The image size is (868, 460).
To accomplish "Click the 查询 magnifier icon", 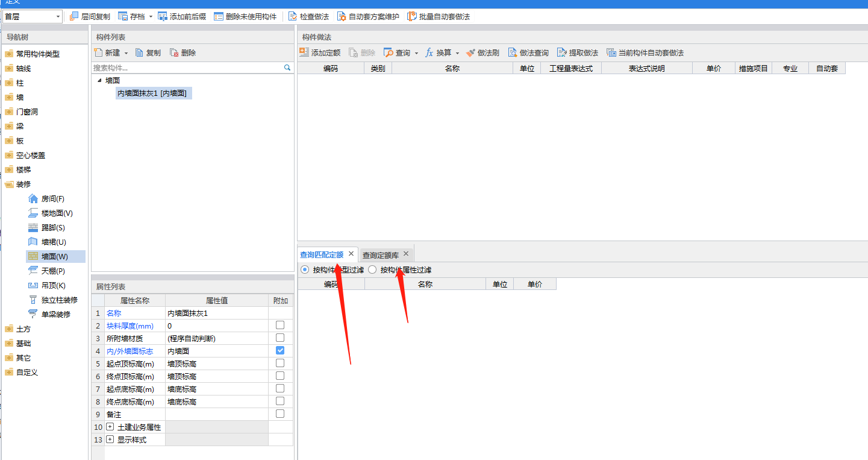I will tap(389, 52).
